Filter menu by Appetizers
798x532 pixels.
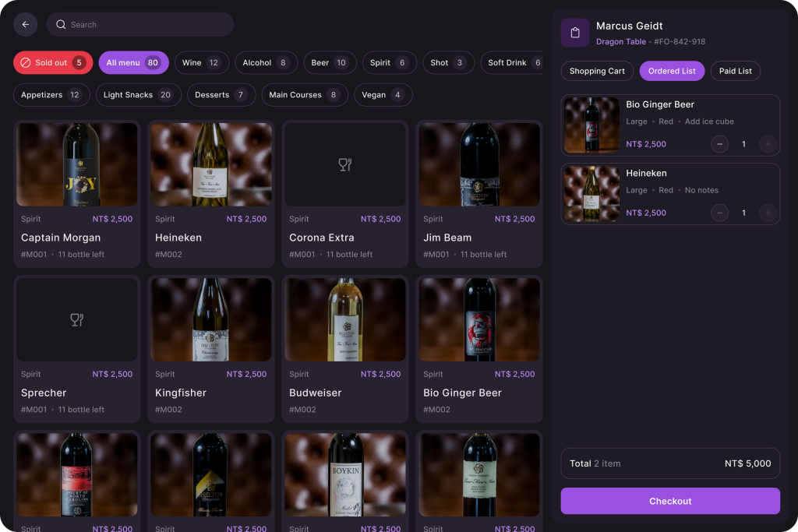point(51,94)
